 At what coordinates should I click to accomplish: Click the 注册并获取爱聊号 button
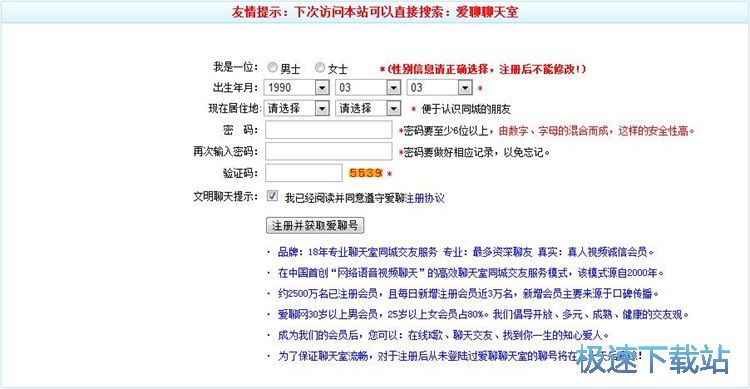[315, 225]
